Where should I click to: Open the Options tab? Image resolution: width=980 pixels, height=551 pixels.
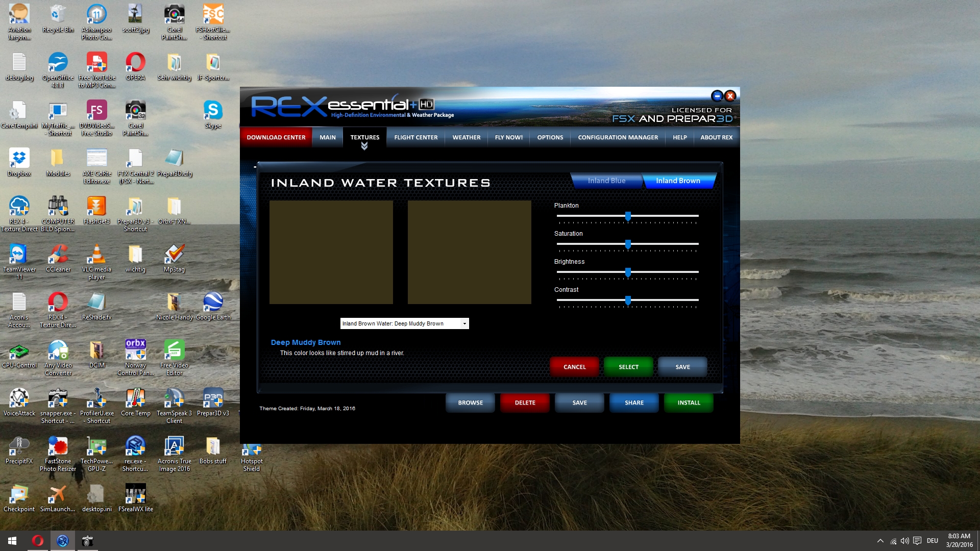tap(550, 137)
